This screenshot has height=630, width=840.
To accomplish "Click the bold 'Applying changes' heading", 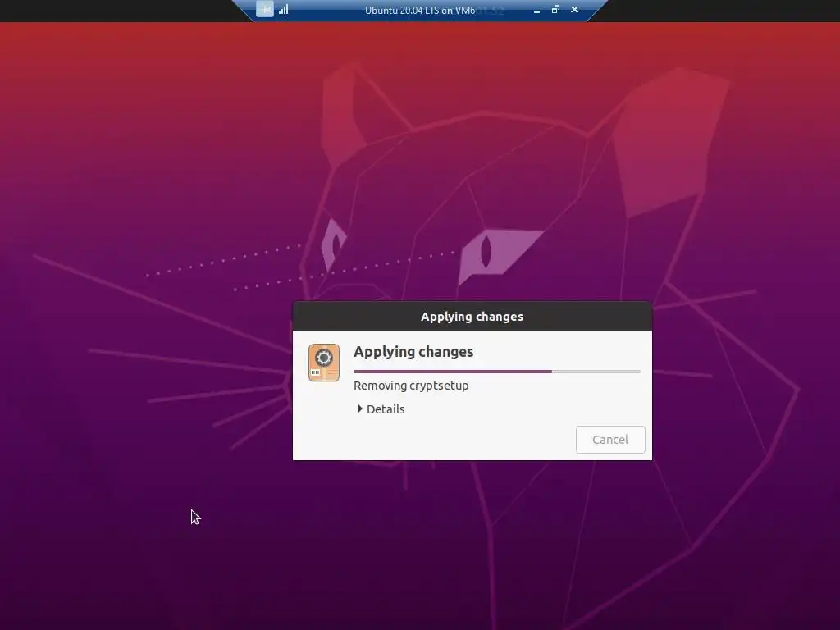I will (413, 351).
